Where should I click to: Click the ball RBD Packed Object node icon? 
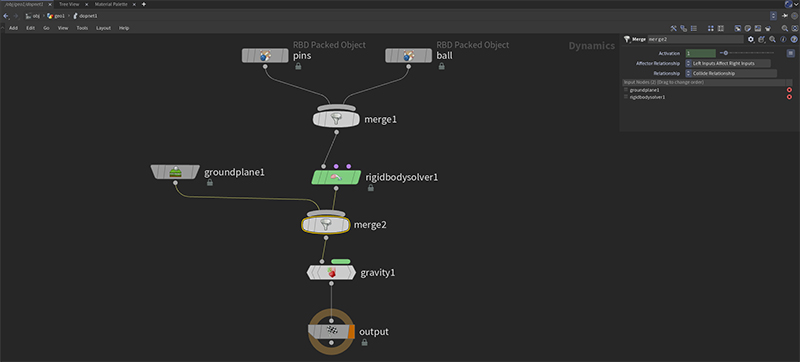(x=408, y=56)
